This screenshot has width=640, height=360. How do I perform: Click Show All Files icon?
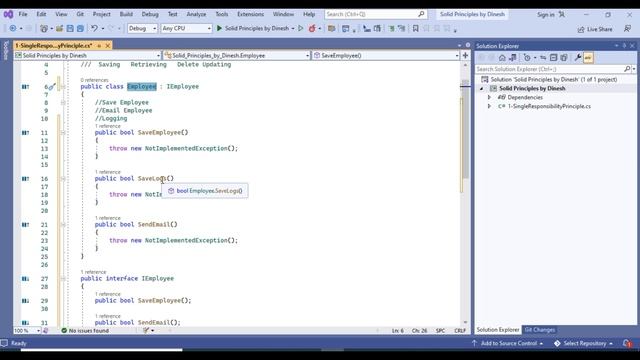(564, 58)
